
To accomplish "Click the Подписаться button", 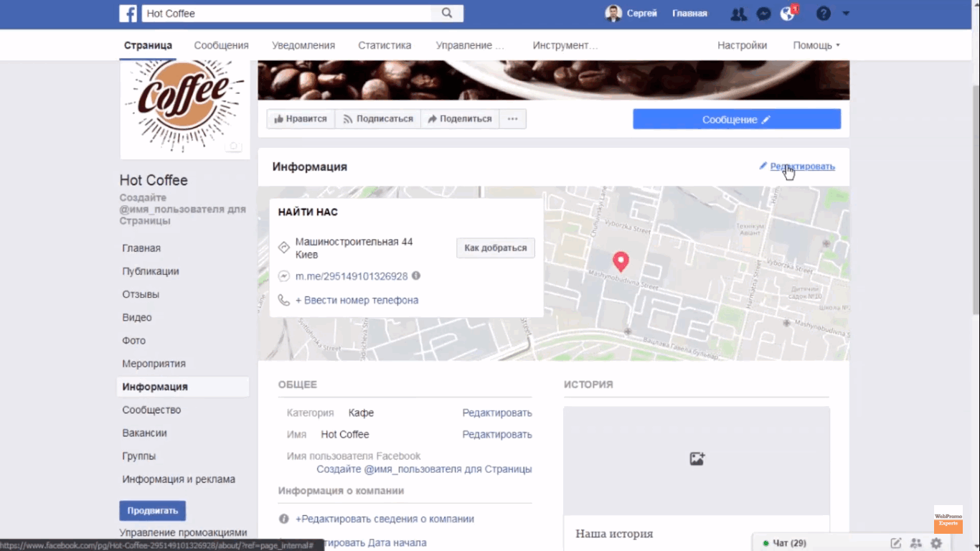I will coord(378,119).
